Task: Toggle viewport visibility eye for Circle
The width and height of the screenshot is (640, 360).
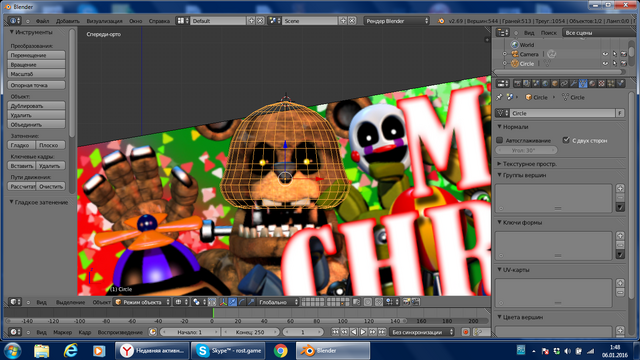Action: coord(605,64)
